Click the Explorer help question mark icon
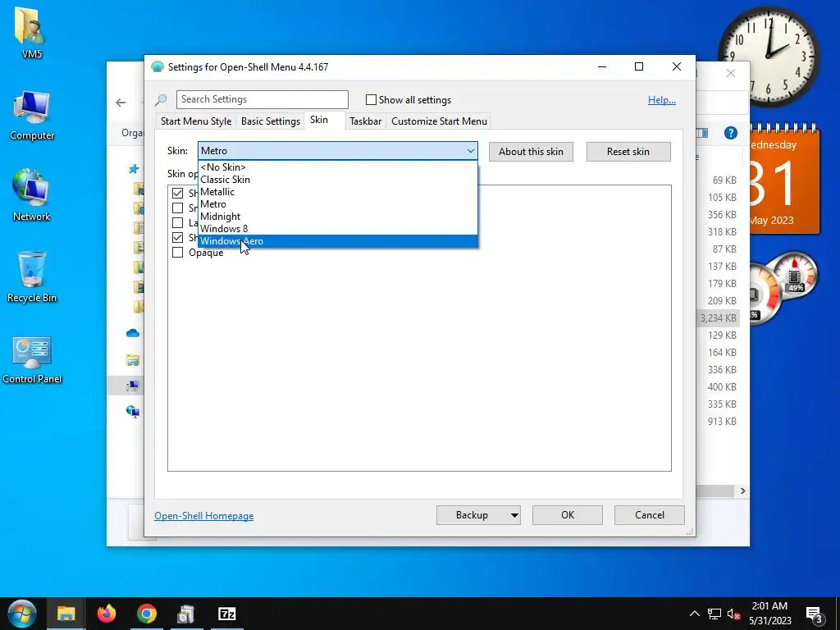The image size is (840, 630). [731, 133]
